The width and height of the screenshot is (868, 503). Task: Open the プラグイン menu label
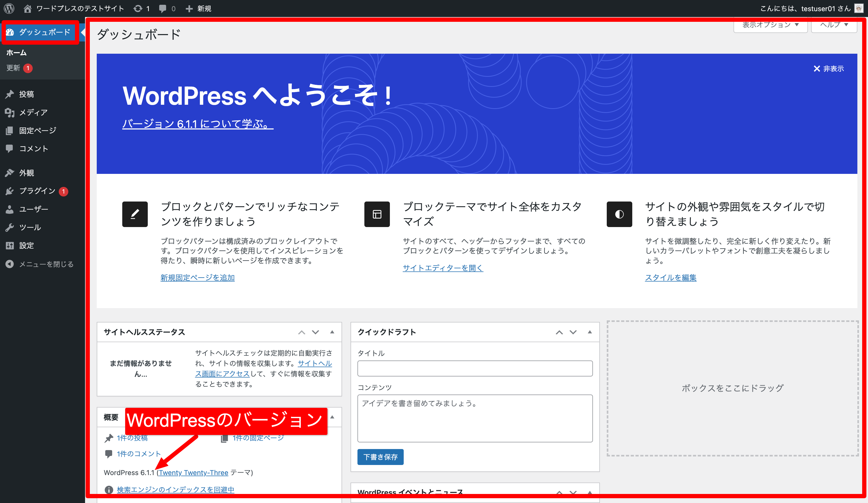pyautogui.click(x=37, y=191)
